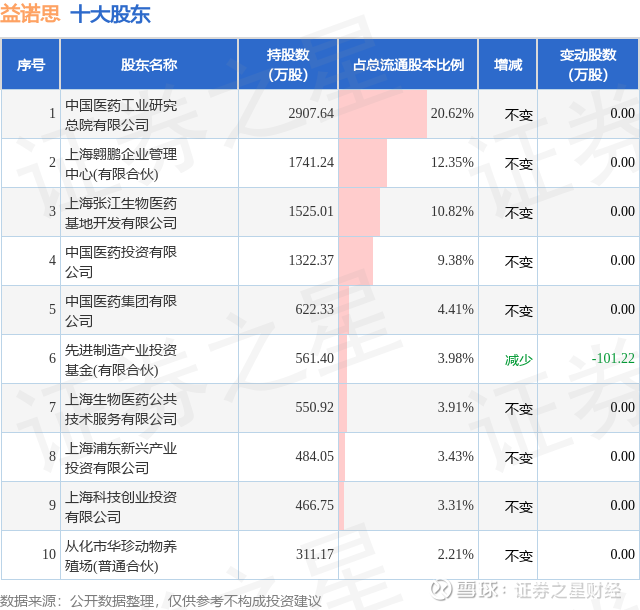
Task: Select the 股东名称 column header
Action: pos(149,65)
